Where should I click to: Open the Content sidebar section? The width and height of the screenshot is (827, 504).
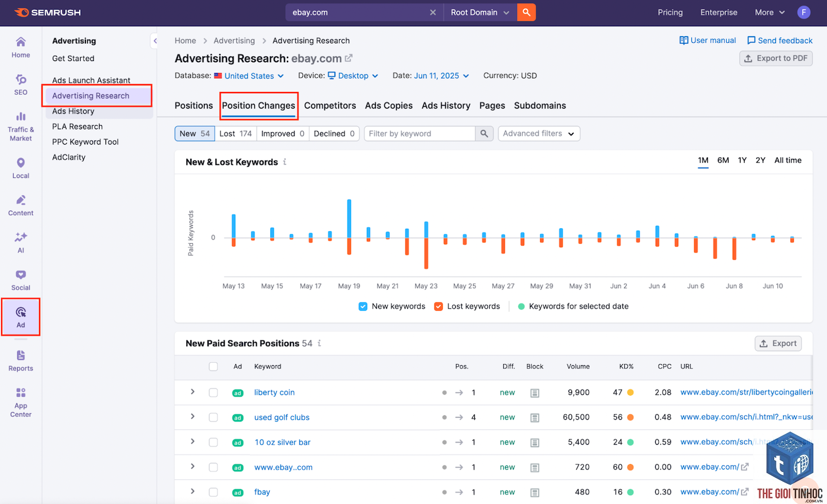pos(21,205)
